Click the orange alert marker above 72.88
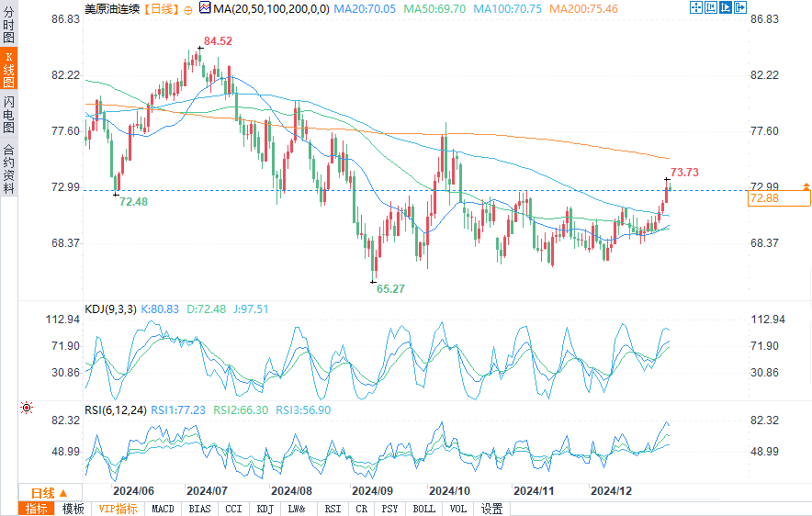The image size is (812, 516). click(806, 186)
